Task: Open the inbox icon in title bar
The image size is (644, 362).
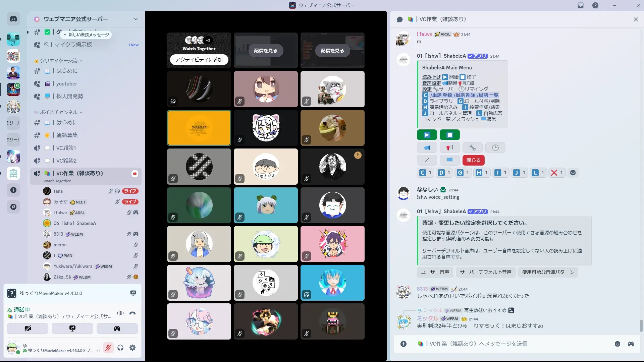Action: [x=581, y=5]
